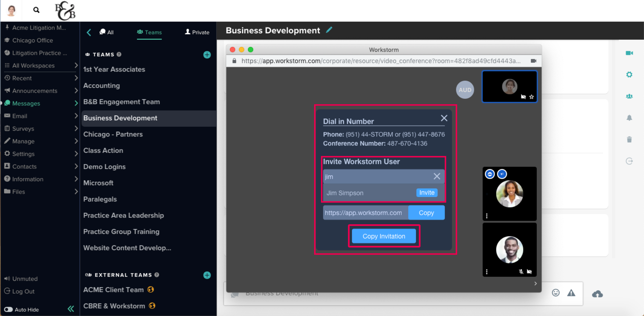644x316 pixels.
Task: Click the AUD participant bubble
Action: coord(465,90)
